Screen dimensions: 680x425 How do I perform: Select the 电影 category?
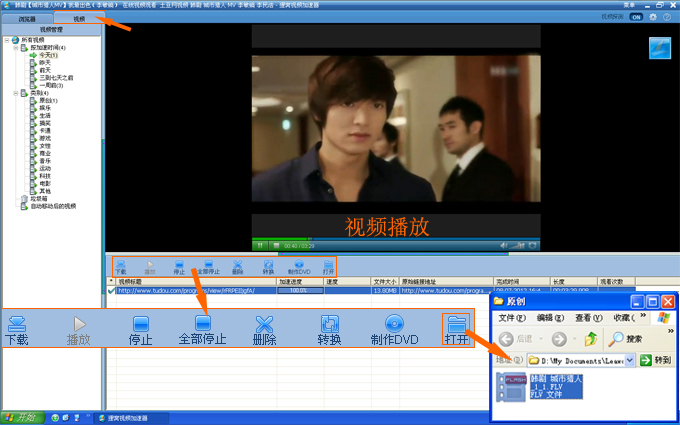45,183
